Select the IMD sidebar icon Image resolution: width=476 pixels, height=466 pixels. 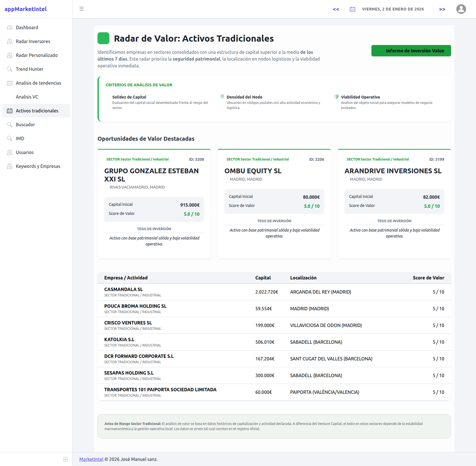tap(10, 138)
